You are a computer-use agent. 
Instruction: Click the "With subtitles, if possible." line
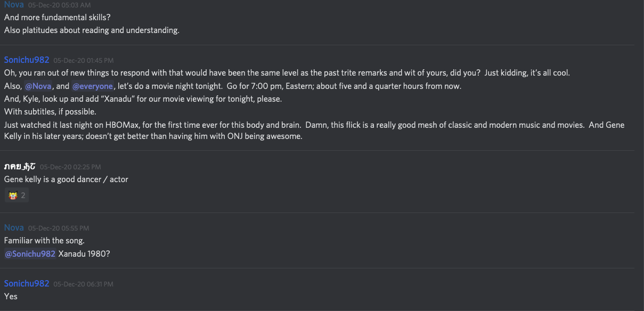(x=50, y=112)
